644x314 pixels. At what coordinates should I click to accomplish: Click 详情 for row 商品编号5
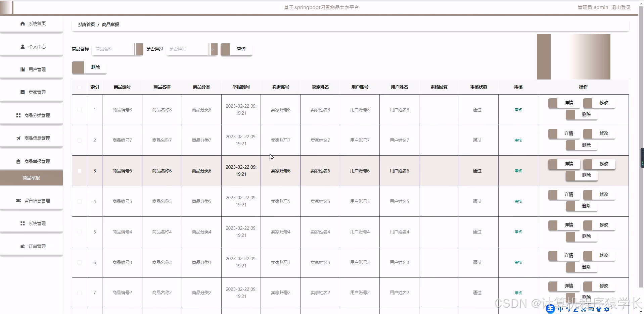564,195
